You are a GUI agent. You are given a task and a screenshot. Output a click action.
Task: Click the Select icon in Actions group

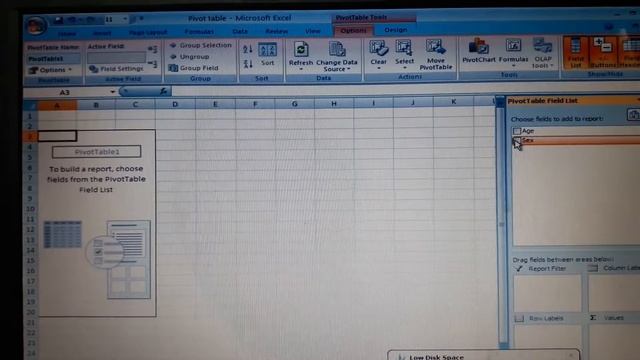pyautogui.click(x=404, y=49)
